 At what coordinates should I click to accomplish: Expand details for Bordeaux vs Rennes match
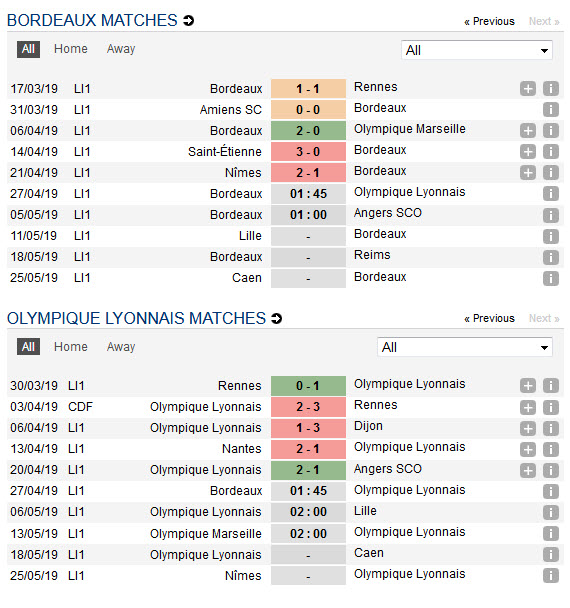[x=528, y=89]
